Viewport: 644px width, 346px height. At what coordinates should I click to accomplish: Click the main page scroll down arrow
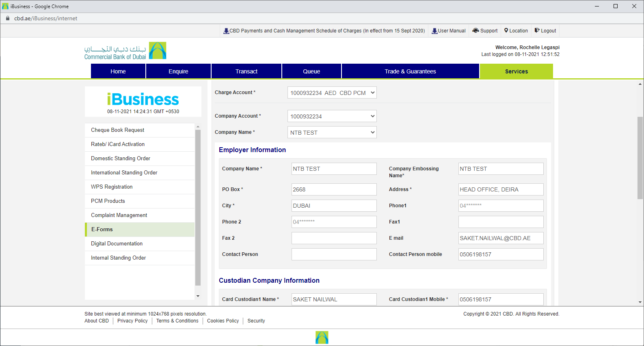click(x=640, y=302)
